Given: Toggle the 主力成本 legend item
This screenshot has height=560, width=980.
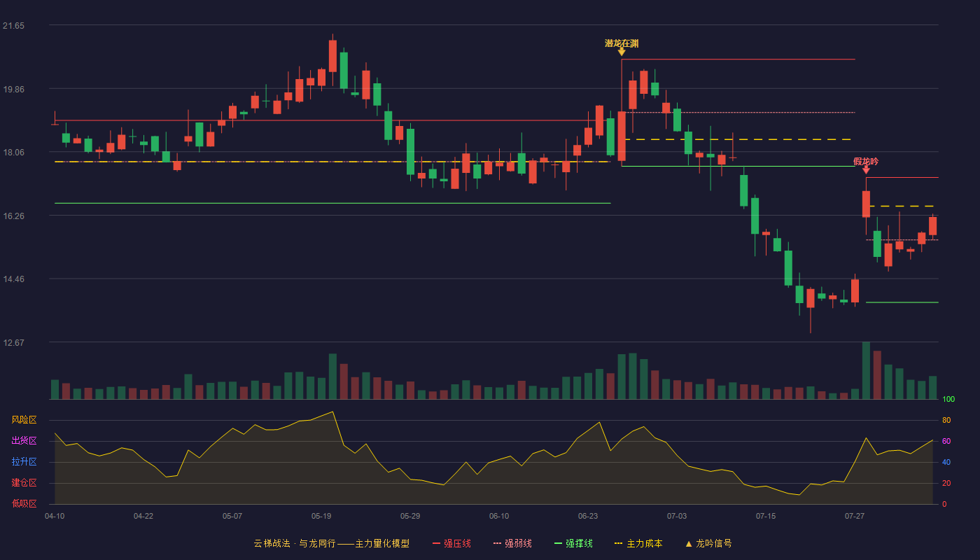Looking at the screenshot, I should click(x=638, y=543).
